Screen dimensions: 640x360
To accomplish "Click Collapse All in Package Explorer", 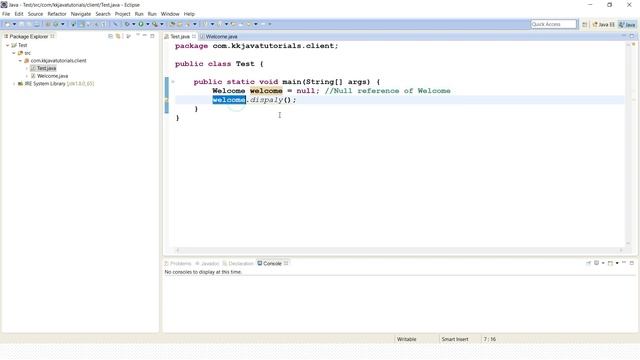I will (x=110, y=36).
